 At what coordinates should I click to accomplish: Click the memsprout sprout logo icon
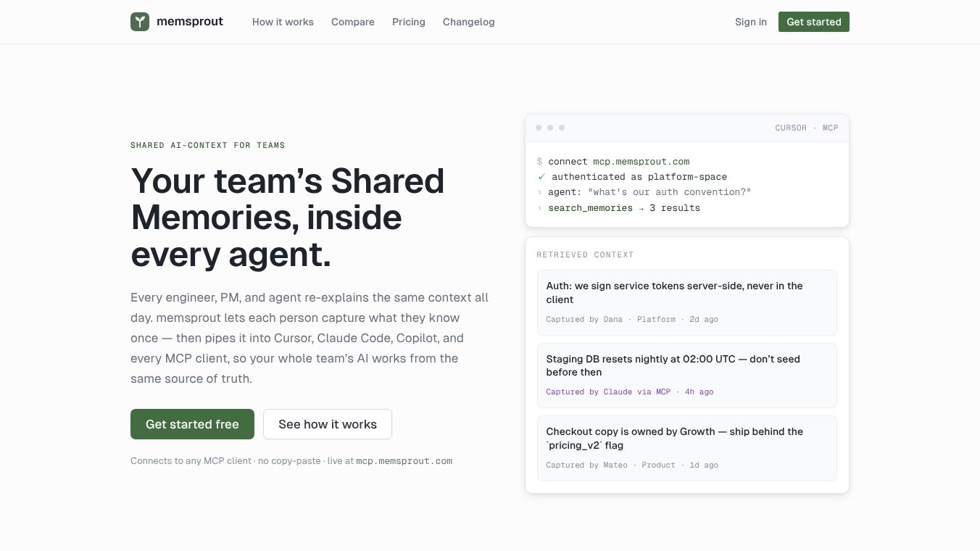[140, 22]
